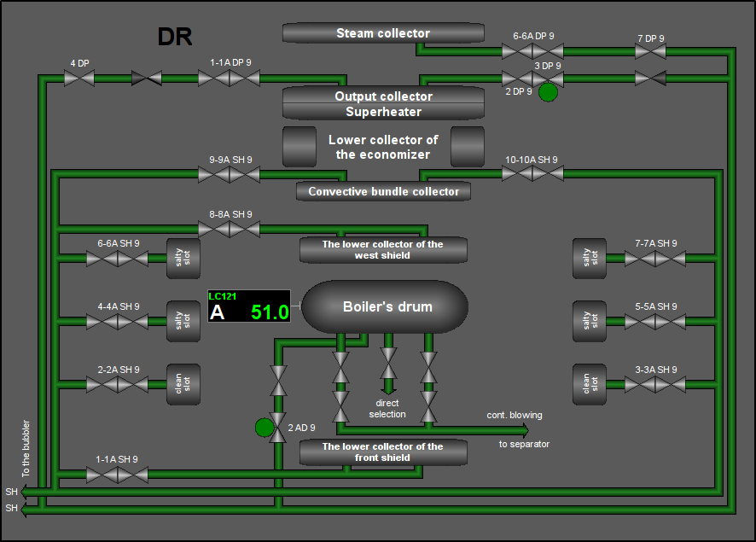The width and height of the screenshot is (756, 542).
Task: Click the salty slot beside 7-7A SH 9
Action: pyautogui.click(x=589, y=259)
